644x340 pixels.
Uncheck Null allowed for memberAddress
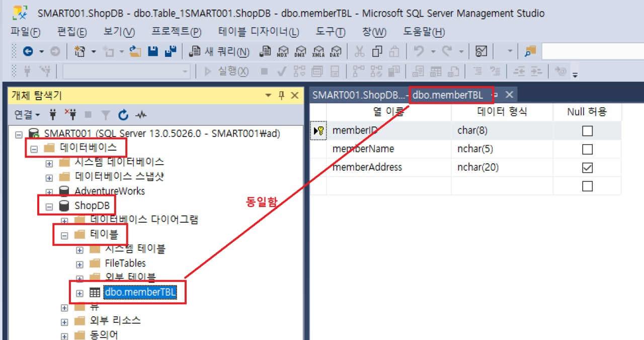pos(587,168)
